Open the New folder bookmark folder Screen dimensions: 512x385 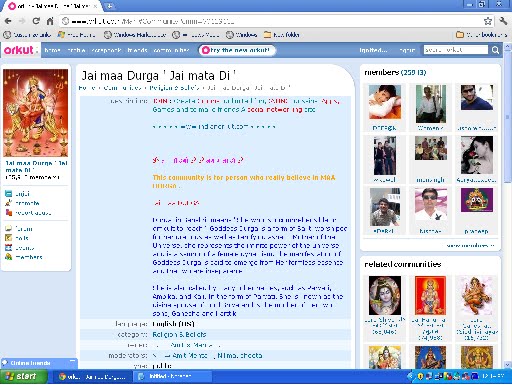click(282, 35)
